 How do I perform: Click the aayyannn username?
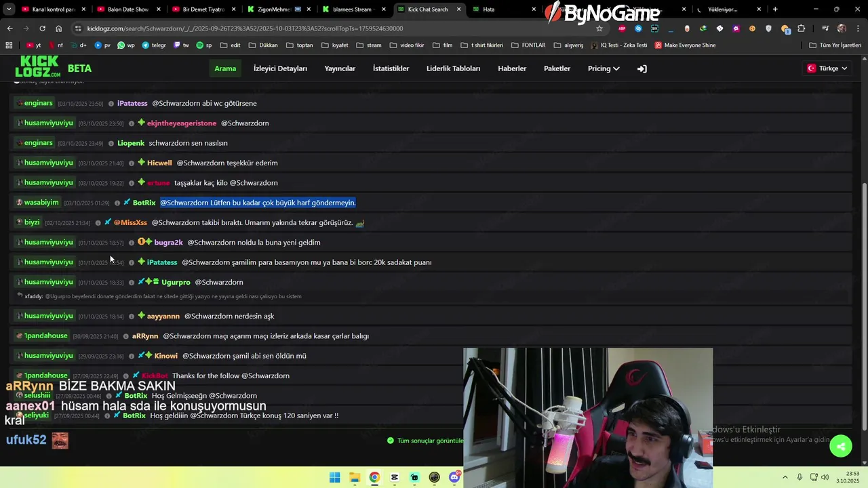coord(163,317)
